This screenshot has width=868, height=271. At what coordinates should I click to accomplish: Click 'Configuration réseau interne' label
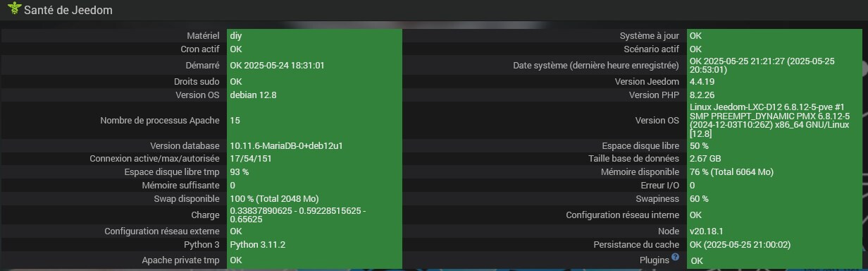click(623, 215)
